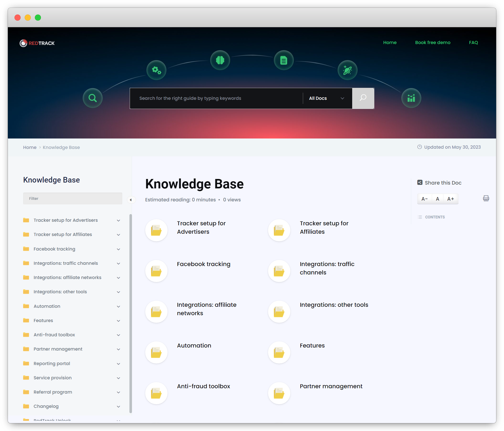Click the green brain icon in banner
504x431 pixels.
coord(220,60)
